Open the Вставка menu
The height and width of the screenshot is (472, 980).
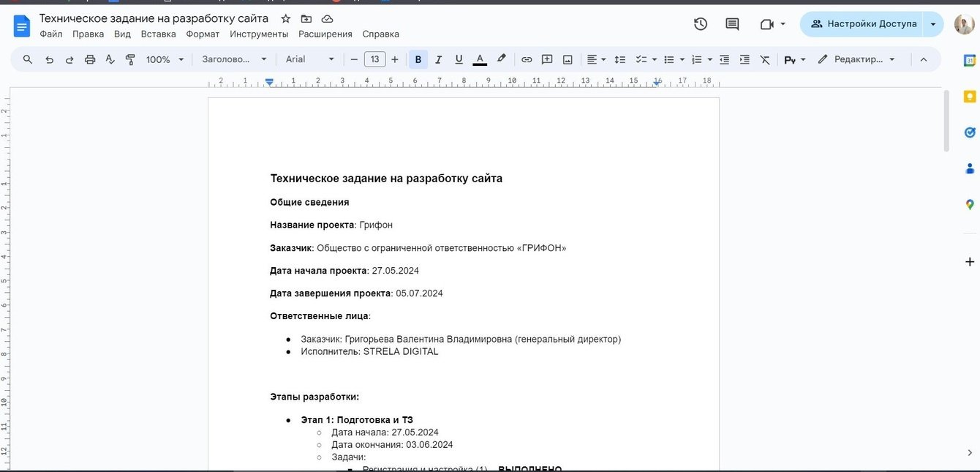158,34
